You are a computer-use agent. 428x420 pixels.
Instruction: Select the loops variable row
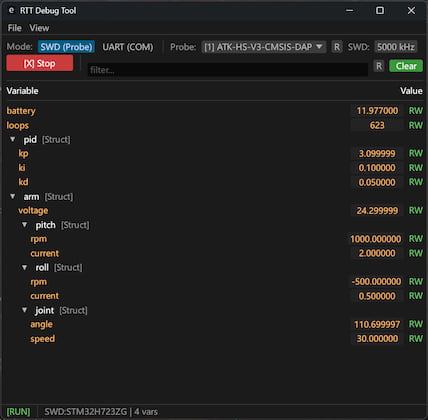click(214, 125)
